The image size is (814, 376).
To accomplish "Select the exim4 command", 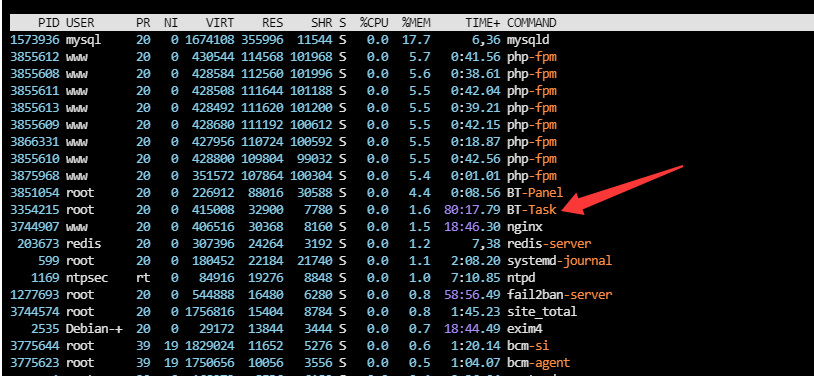I will (524, 329).
